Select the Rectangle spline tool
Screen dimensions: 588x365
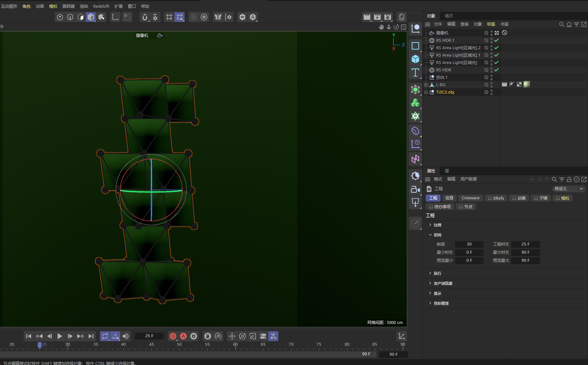(415, 46)
